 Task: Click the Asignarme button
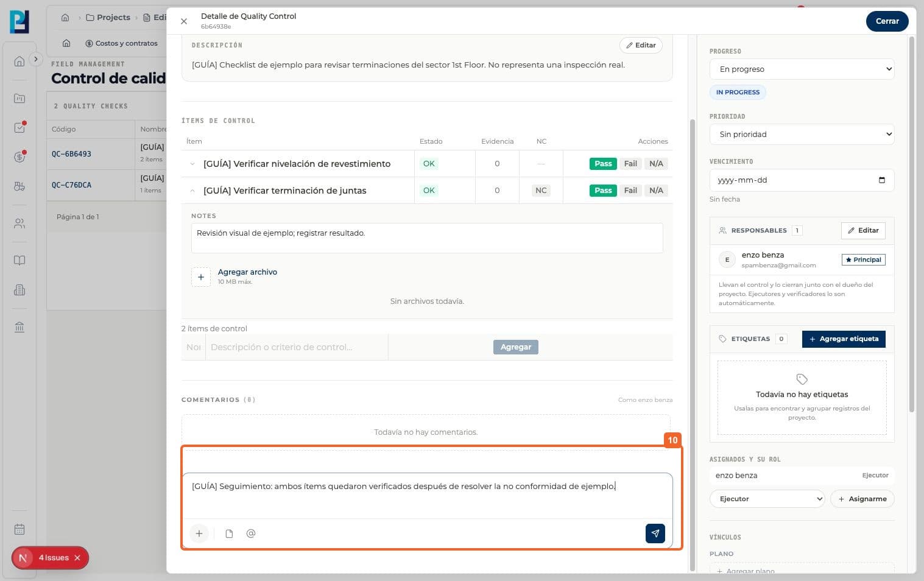[862, 499]
